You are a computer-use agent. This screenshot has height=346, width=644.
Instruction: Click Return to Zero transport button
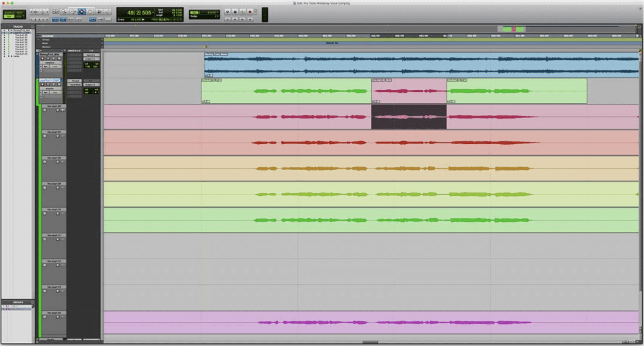[x=227, y=19]
